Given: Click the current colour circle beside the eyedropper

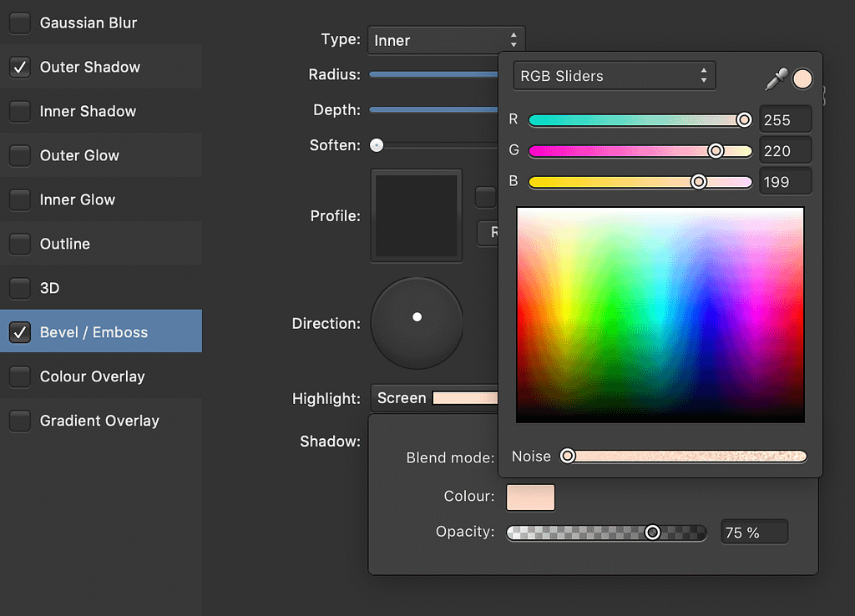Looking at the screenshot, I should (x=802, y=78).
